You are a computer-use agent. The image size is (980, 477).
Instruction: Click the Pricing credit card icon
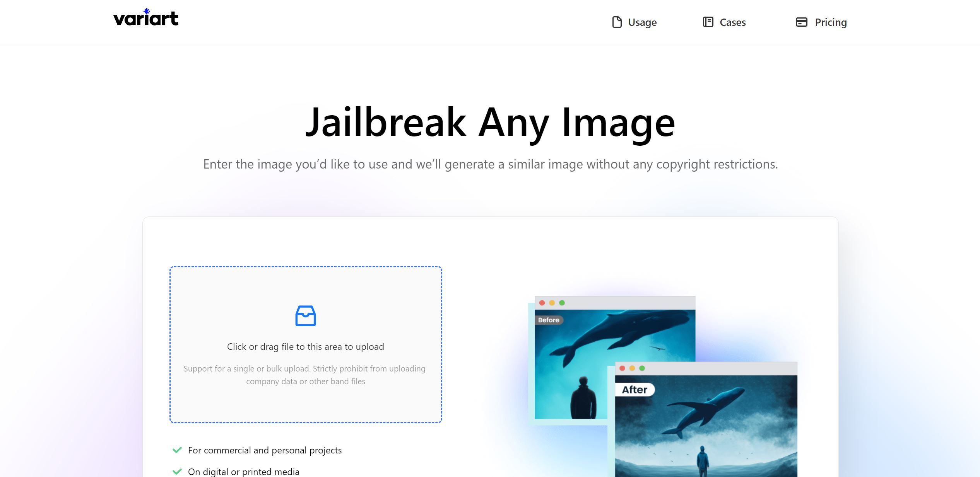(801, 22)
